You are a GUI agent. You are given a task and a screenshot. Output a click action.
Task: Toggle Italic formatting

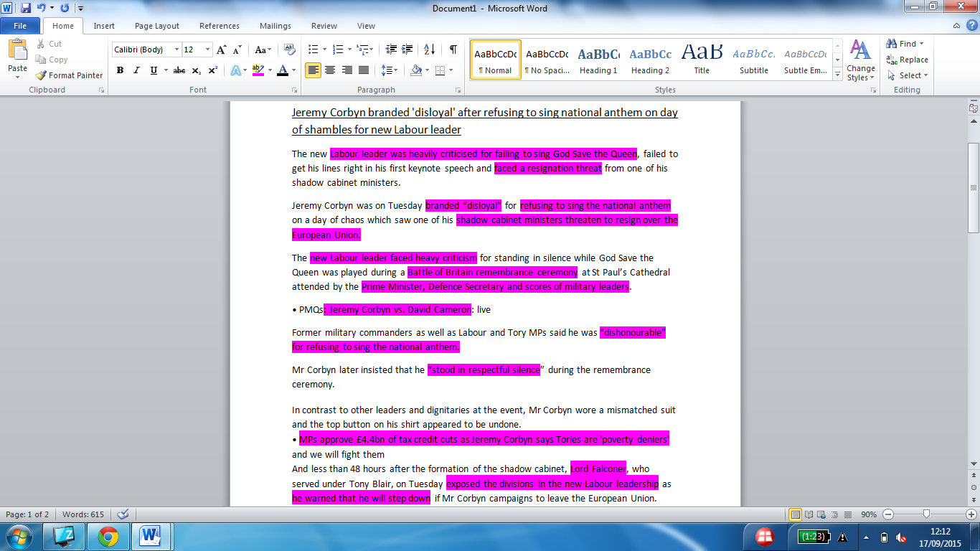click(136, 70)
